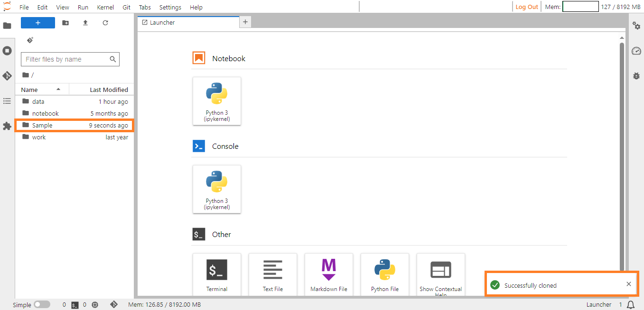Open the Git menu
This screenshot has height=310, width=644.
[x=126, y=7]
